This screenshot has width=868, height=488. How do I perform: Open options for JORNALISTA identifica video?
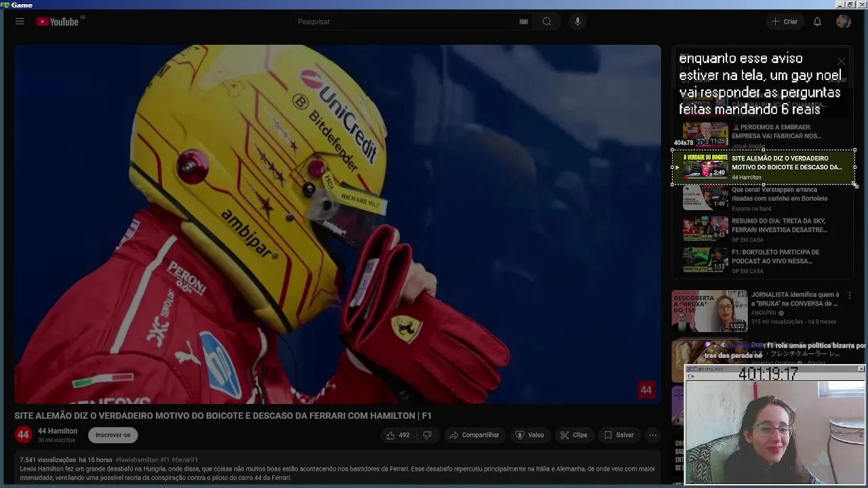(850, 296)
